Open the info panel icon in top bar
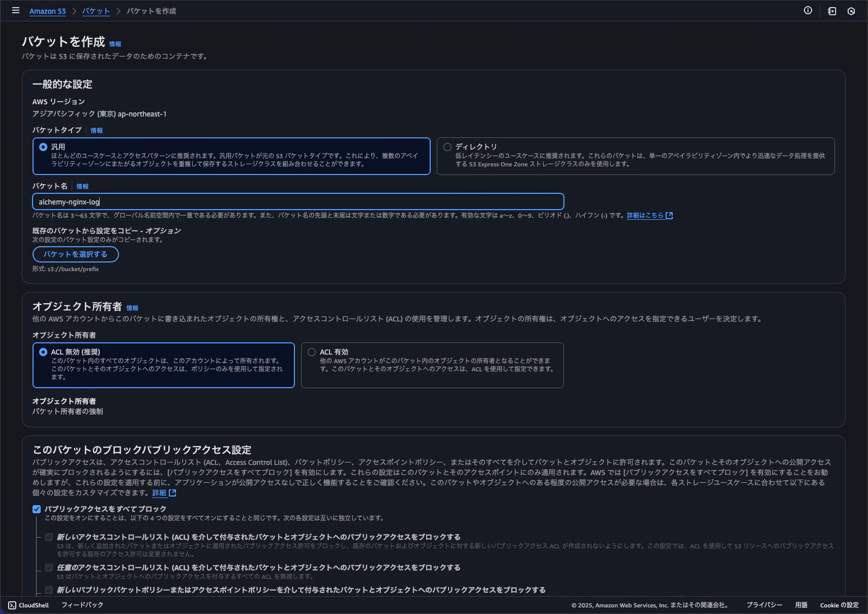868x614 pixels. (x=808, y=11)
